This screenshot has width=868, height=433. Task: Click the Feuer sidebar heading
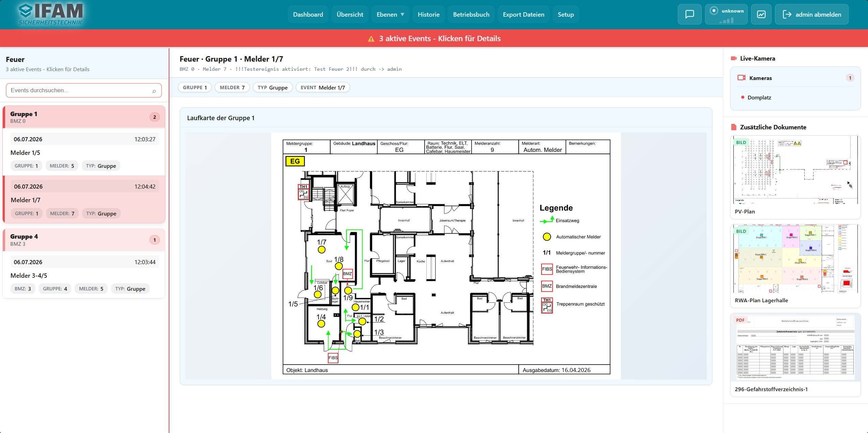[15, 60]
